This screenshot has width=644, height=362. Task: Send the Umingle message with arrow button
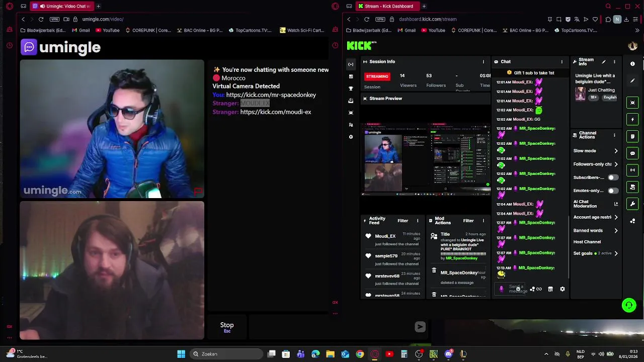420,327
